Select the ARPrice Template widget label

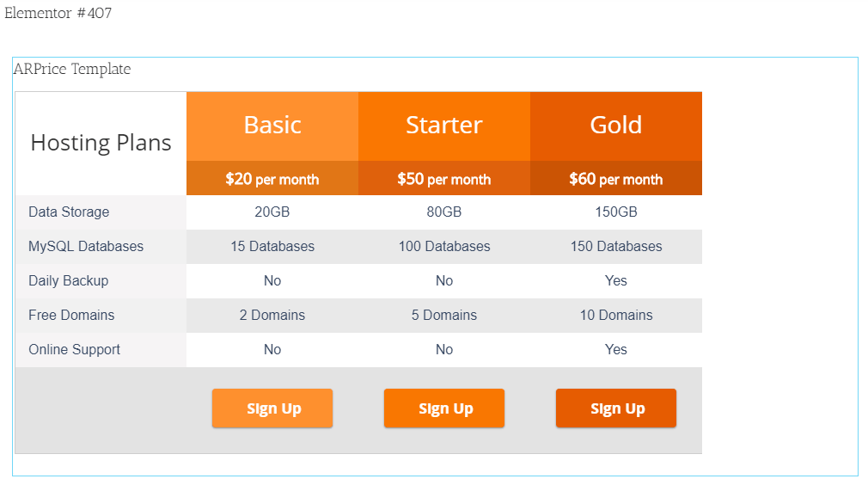tap(72, 69)
